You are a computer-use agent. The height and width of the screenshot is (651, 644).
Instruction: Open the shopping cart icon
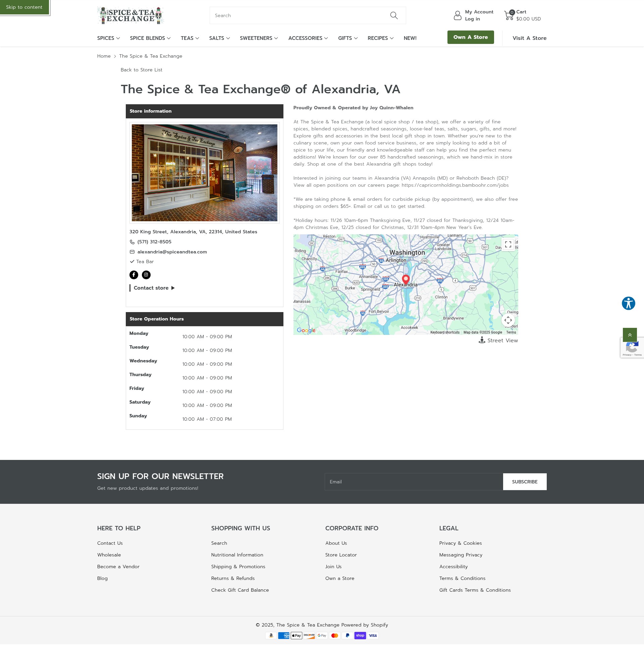click(x=509, y=15)
